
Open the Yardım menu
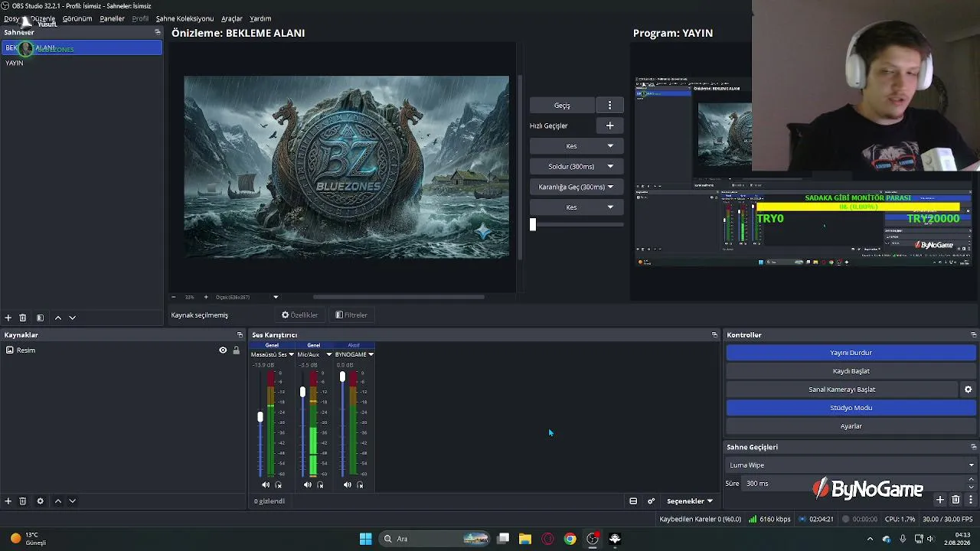[x=260, y=18]
